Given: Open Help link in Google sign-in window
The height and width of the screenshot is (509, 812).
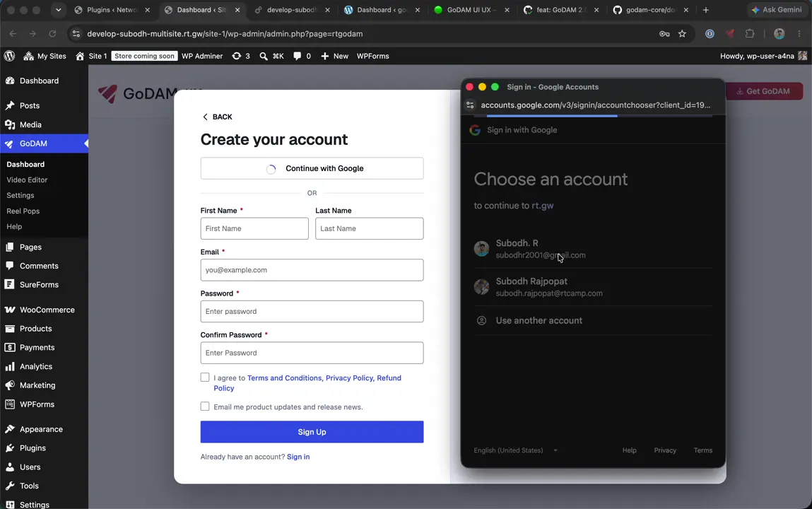Looking at the screenshot, I should 629,450.
